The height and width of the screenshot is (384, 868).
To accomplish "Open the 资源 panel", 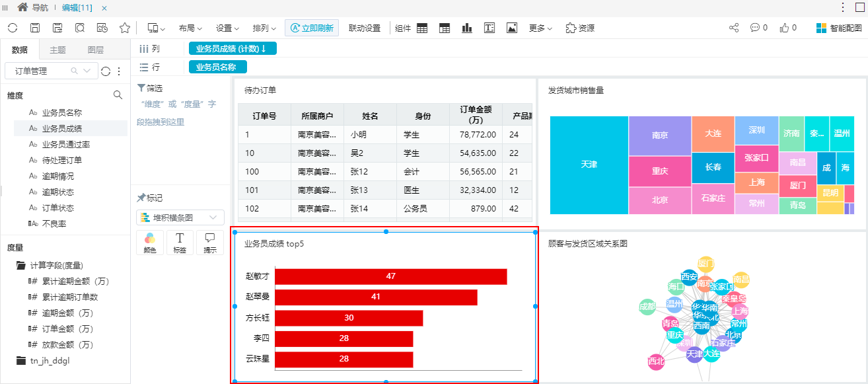I will click(580, 28).
